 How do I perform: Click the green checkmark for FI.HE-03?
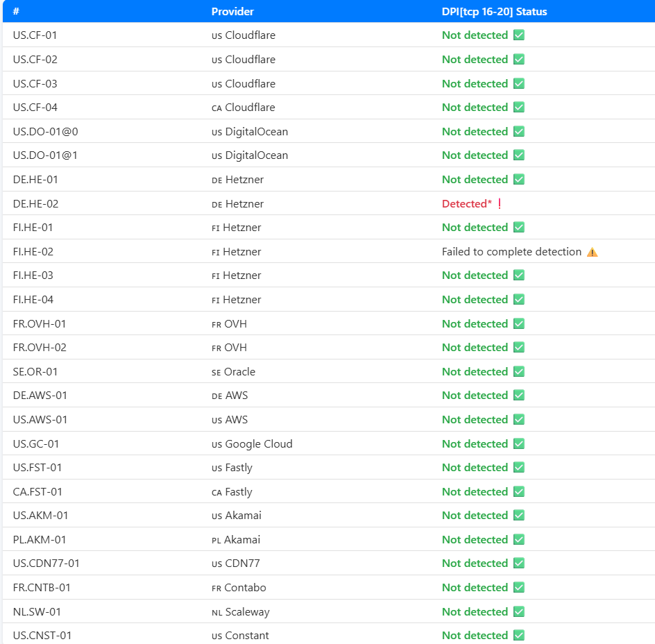tap(519, 276)
